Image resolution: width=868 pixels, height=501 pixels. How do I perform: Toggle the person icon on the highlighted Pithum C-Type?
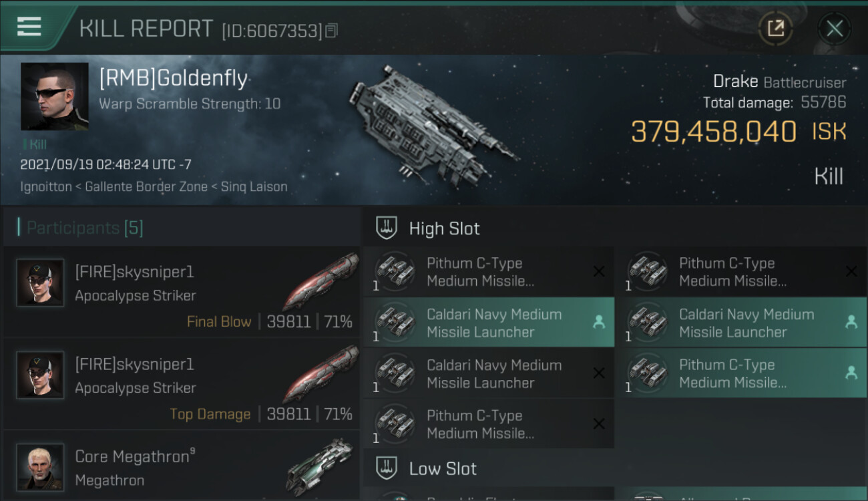(x=851, y=373)
